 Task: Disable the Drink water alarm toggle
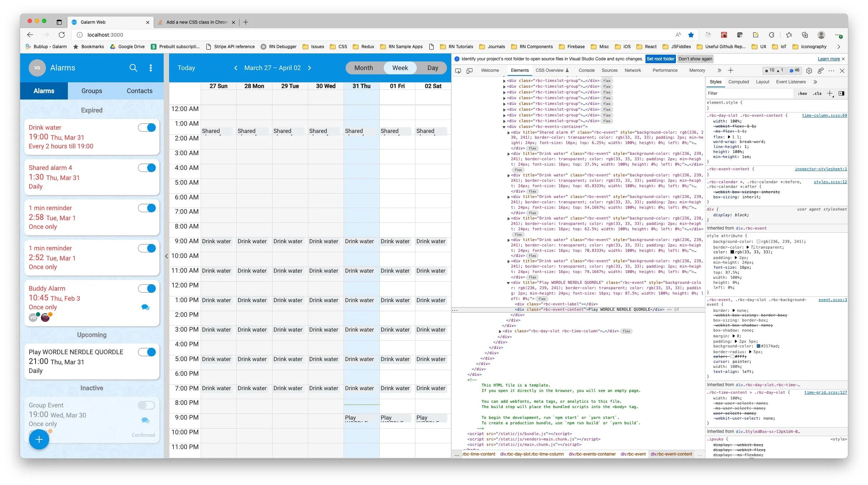tap(147, 128)
